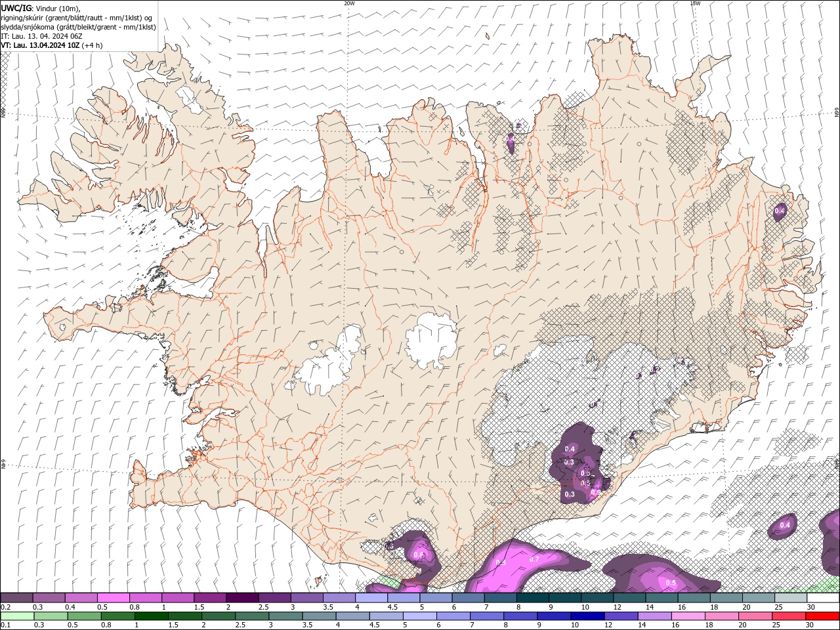Click the 'VT: Lau. 13.04.2024 10Z (+4 h)' line
840x630 pixels.
coord(52,45)
